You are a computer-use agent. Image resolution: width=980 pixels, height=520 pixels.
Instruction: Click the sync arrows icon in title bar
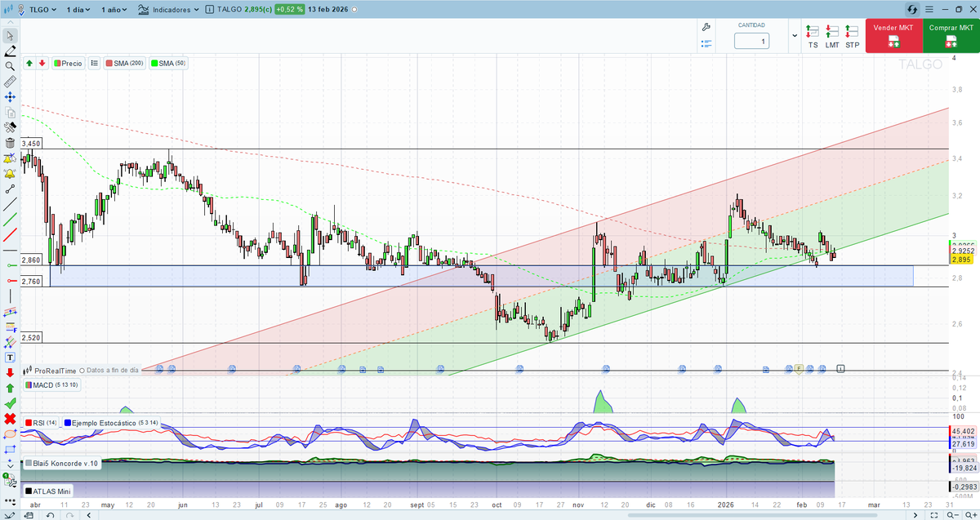(x=912, y=9)
